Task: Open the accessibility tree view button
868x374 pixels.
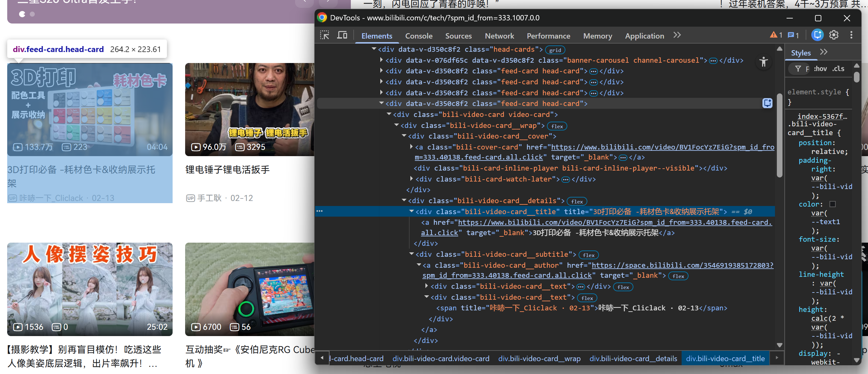Action: 764,62
